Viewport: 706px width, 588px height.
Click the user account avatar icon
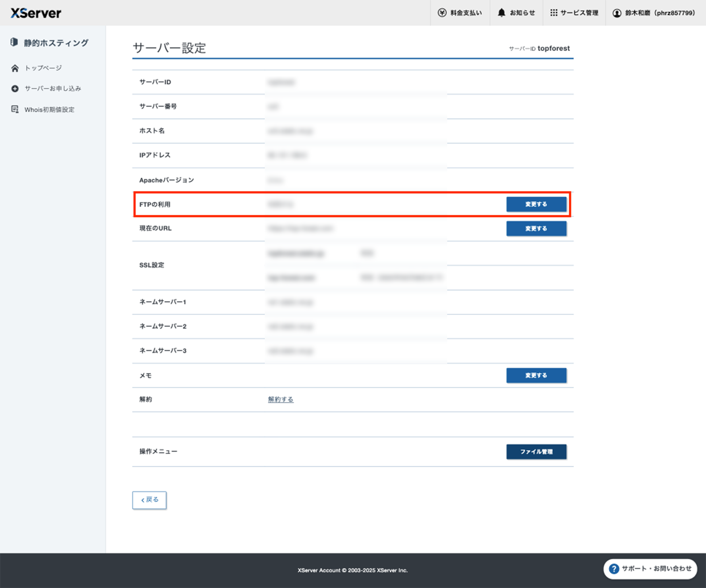(616, 13)
